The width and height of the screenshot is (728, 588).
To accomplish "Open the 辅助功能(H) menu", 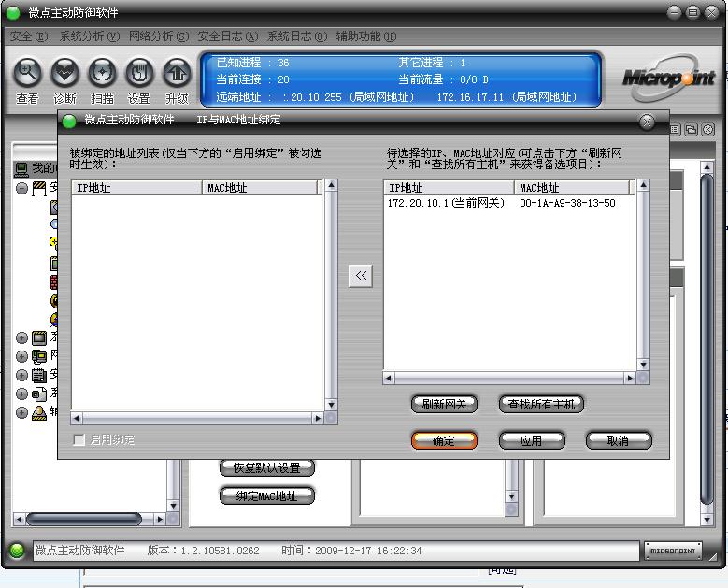I will point(366,36).
